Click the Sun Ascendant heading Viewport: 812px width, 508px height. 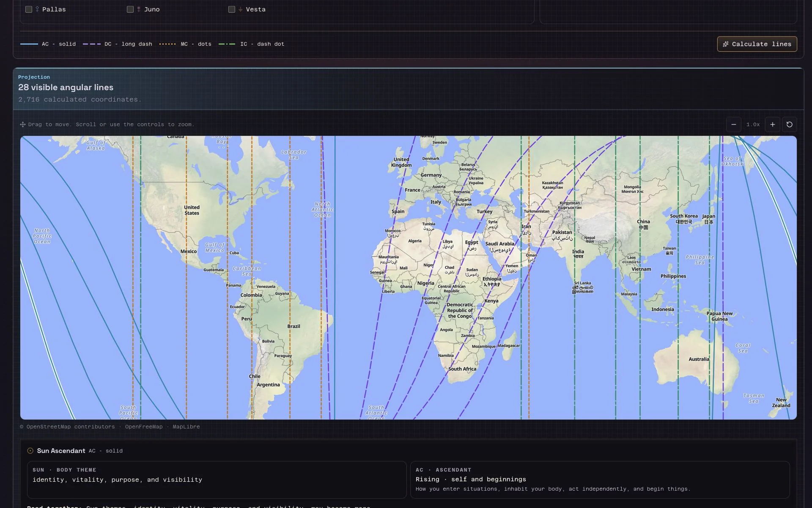click(x=61, y=451)
